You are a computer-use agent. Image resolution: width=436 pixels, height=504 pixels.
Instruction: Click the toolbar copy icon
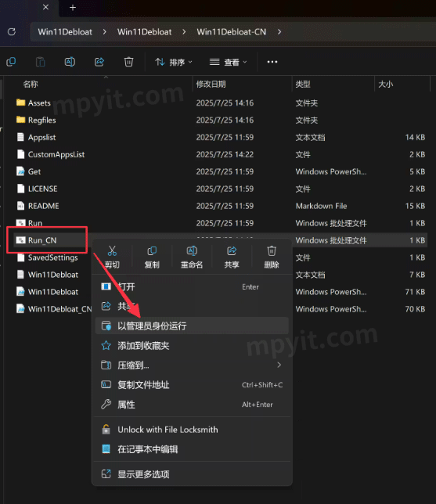(11, 62)
